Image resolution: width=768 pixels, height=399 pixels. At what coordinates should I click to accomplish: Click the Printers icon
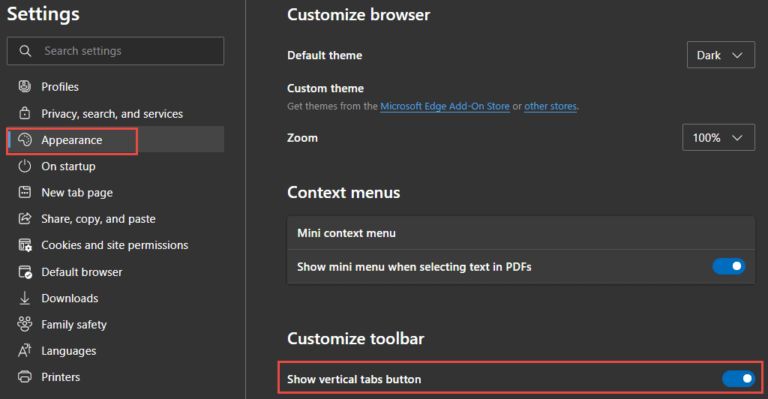(x=24, y=377)
